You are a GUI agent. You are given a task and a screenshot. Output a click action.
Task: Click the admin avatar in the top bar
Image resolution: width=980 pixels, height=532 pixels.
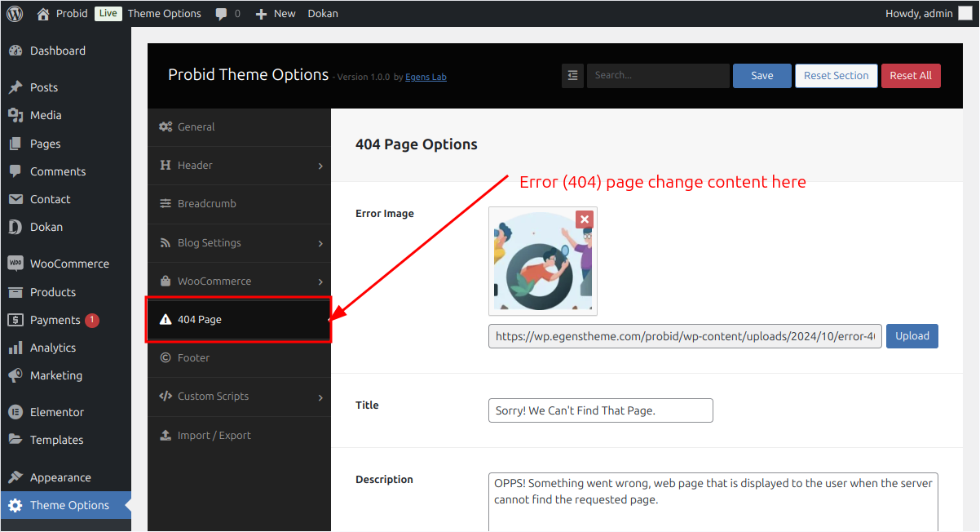[965, 13]
